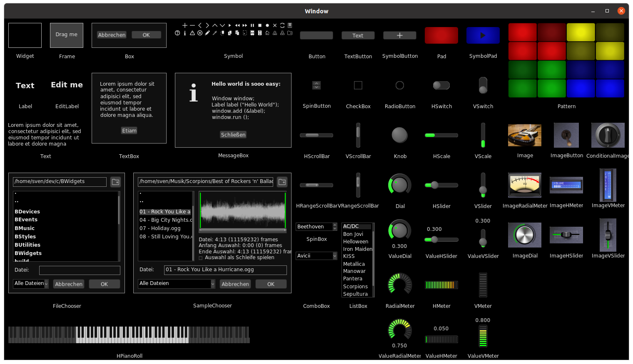Click the bright yellow Pattern pad
The image size is (633, 364).
(581, 32)
